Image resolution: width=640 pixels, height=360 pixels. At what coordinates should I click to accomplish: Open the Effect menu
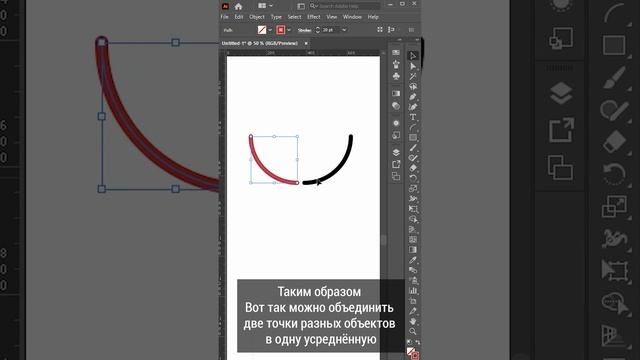(x=313, y=17)
